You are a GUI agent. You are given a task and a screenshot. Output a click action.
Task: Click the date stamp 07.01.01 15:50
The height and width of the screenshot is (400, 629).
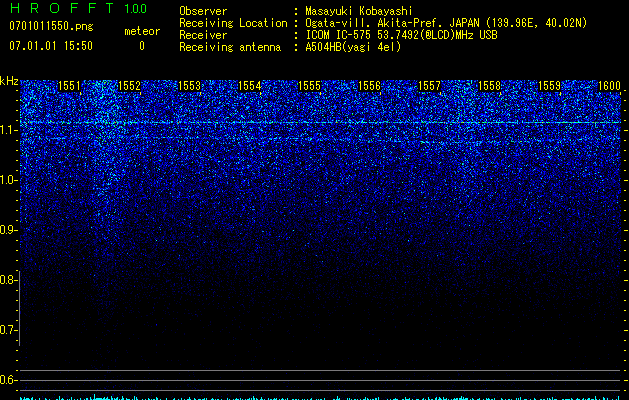(x=51, y=46)
